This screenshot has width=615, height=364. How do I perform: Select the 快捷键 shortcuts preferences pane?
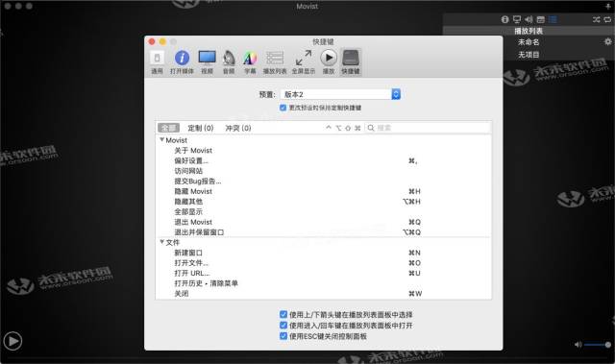[350, 61]
